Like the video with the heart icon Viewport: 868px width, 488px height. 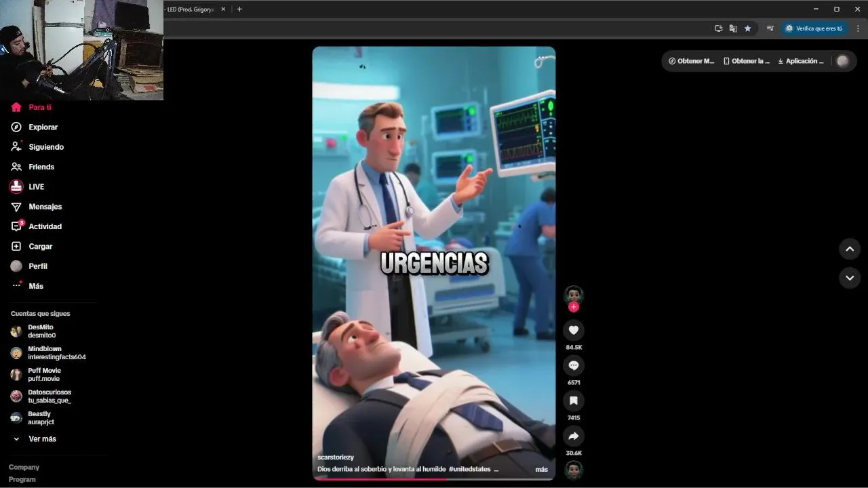pos(574,330)
